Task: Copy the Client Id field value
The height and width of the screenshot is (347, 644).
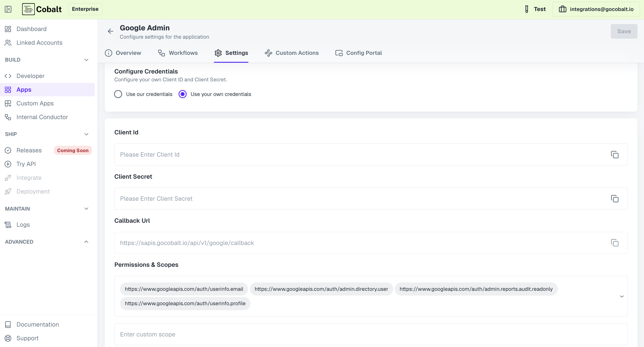Action: (x=615, y=154)
